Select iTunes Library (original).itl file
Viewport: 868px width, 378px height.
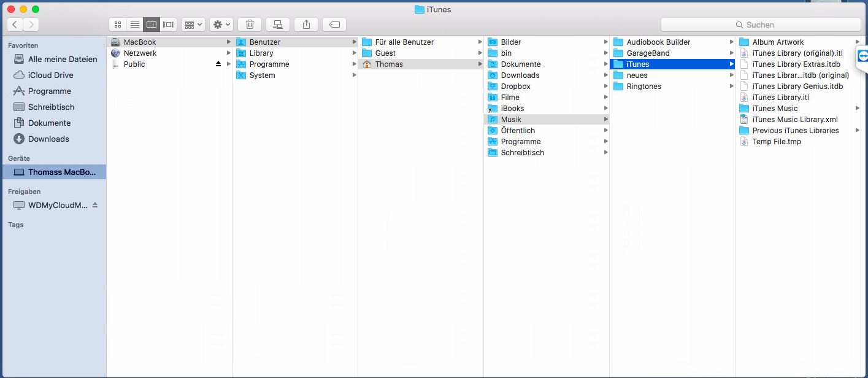point(798,53)
